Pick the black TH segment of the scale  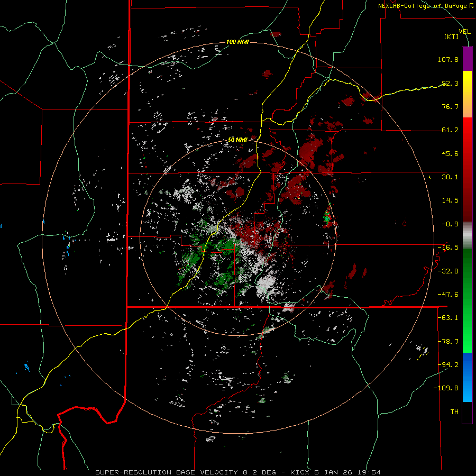pos(467,413)
